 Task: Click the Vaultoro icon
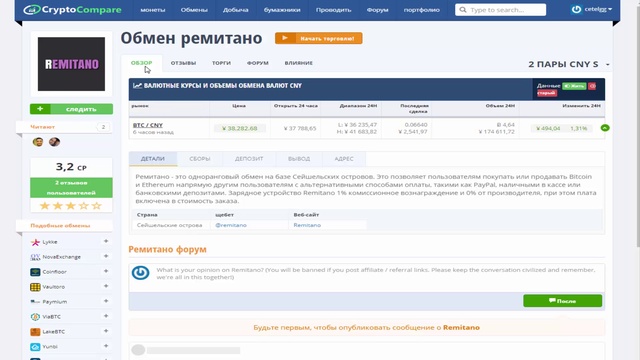click(35, 287)
